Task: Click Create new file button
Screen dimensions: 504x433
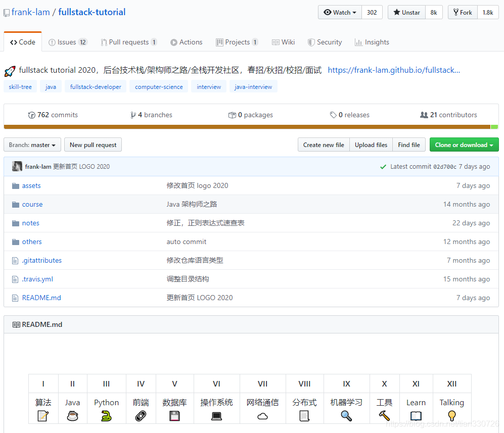Action: 324,145
